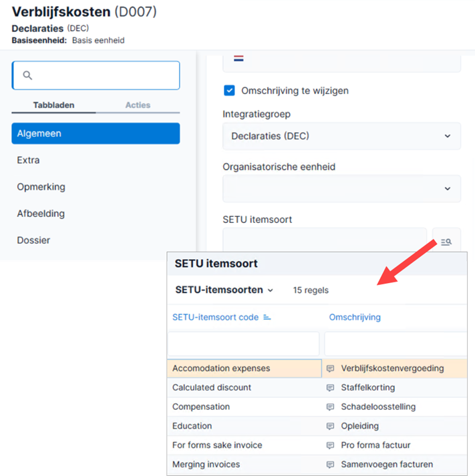
Task: Click the Dutch flag language icon
Action: click(239, 58)
